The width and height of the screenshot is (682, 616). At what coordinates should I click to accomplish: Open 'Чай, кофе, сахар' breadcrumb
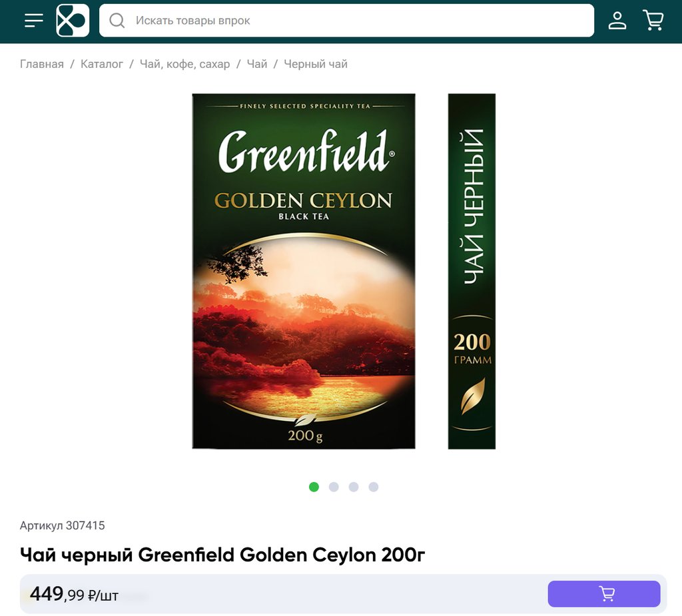(x=185, y=64)
